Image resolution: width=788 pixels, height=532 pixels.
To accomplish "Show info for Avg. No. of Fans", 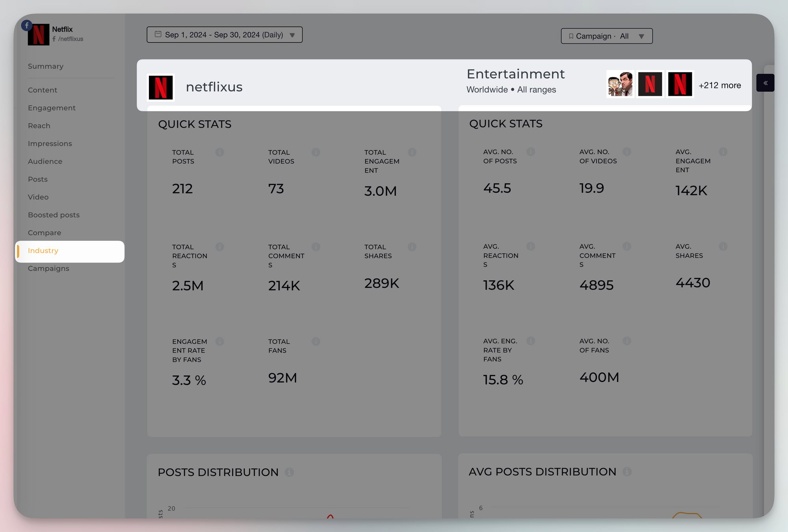I will (x=627, y=341).
